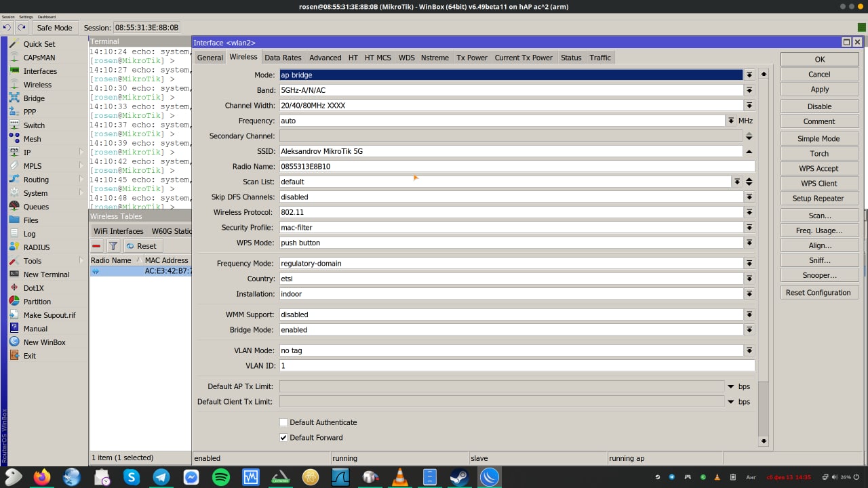Switch to the Data Rates tab
The height and width of the screenshot is (488, 868).
pos(283,58)
